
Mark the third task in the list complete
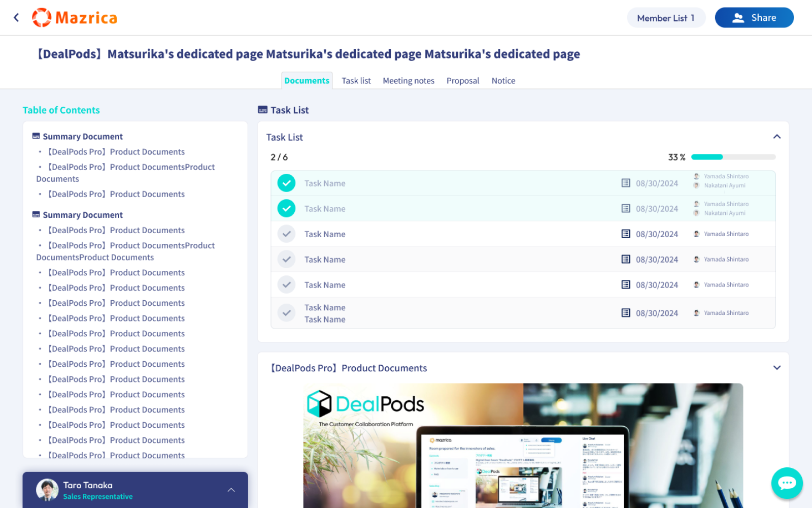point(286,234)
